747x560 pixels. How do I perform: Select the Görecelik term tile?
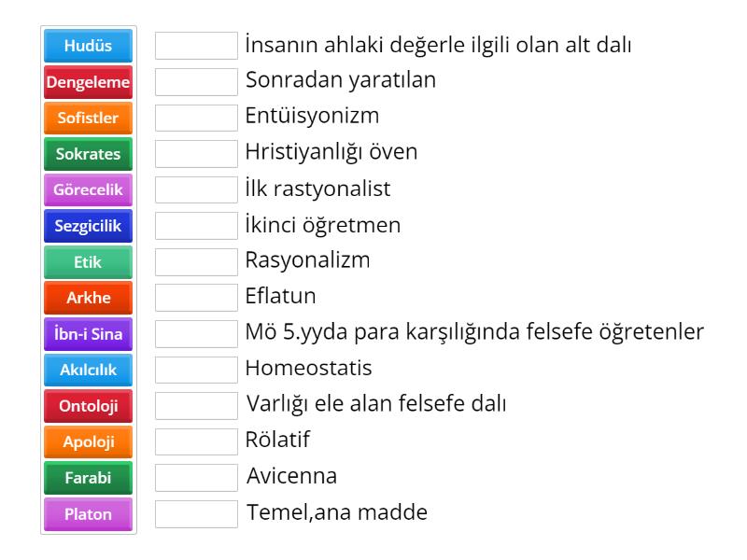tap(88, 189)
